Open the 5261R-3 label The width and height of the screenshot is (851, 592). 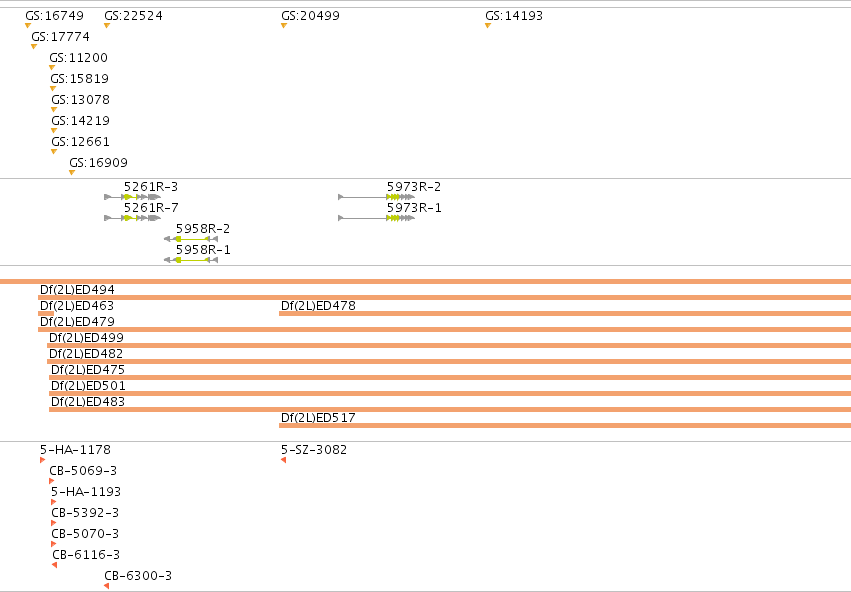click(151, 187)
